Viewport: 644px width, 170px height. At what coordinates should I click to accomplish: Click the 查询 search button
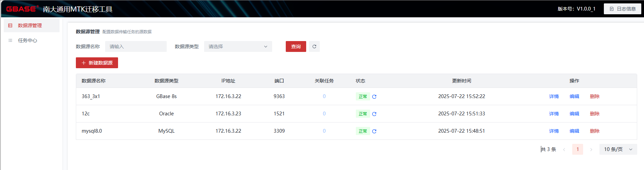click(296, 46)
